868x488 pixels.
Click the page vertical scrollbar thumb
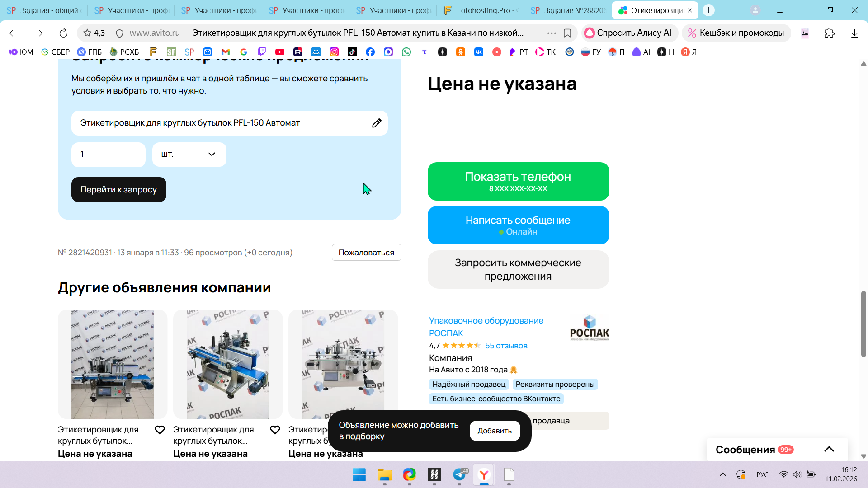coord(863,323)
